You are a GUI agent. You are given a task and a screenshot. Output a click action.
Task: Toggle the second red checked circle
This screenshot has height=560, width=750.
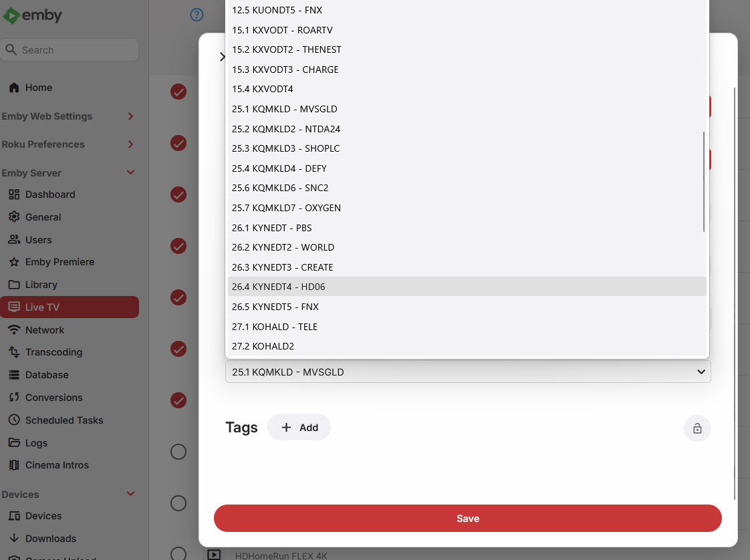click(x=178, y=143)
